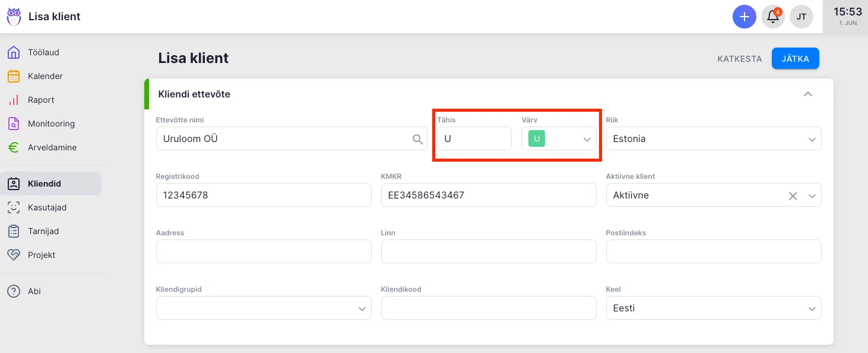The image size is (868, 353).
Task: Select Arveldamine in the sidebar menu
Action: 52,147
